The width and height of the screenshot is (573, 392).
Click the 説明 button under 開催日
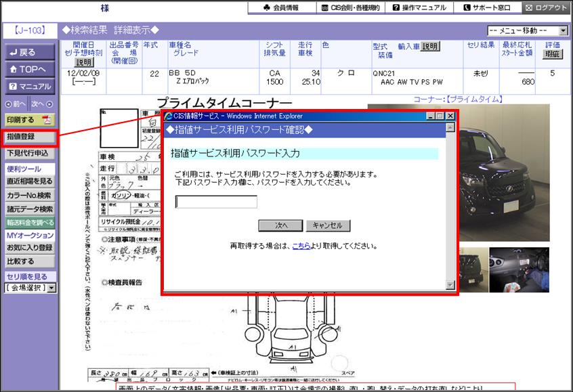click(x=84, y=62)
